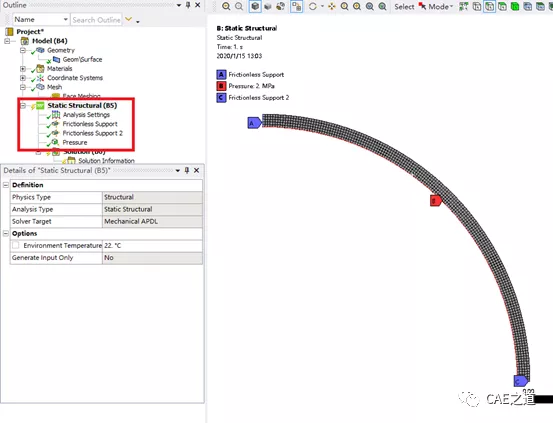
Task: Open the Mode dropdown in toolbar
Action: click(x=440, y=6)
